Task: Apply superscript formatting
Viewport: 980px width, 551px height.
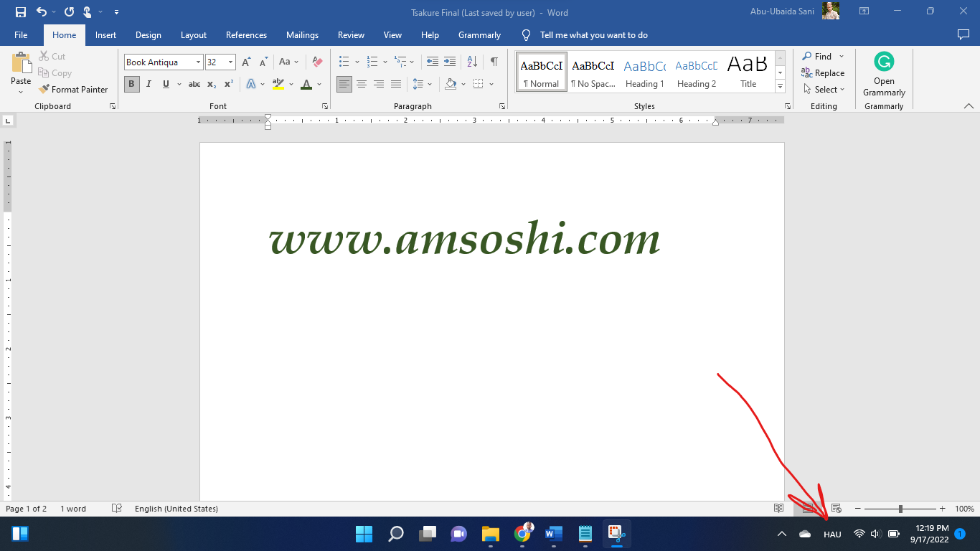Action: [x=229, y=84]
